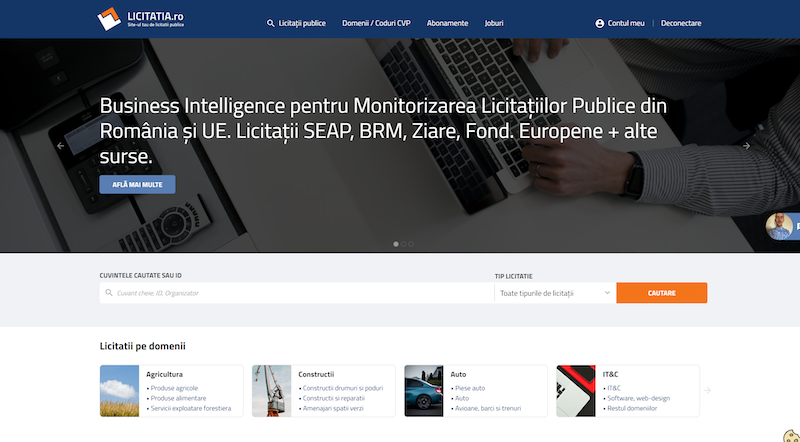Click the Auto car thumbnail
The height and width of the screenshot is (442, 800).
pos(424,391)
